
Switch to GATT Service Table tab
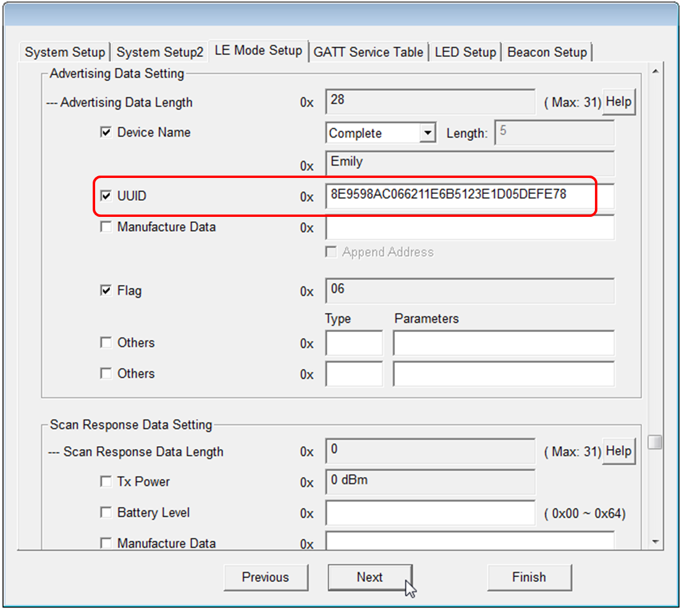click(x=368, y=53)
